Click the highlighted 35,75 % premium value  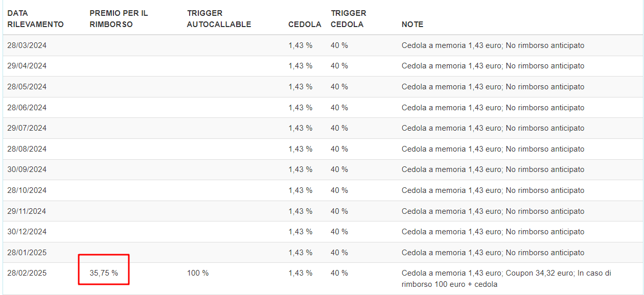(104, 273)
